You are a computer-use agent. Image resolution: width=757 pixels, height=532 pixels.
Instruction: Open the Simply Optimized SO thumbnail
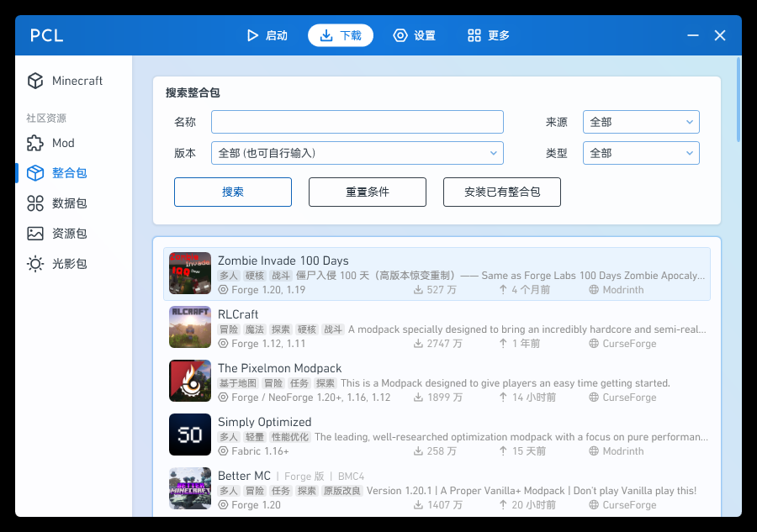[190, 435]
